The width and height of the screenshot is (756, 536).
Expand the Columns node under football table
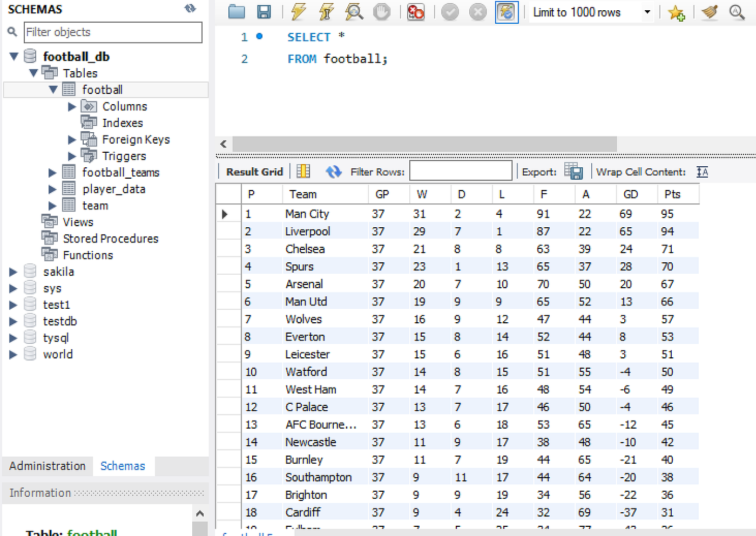[72, 106]
